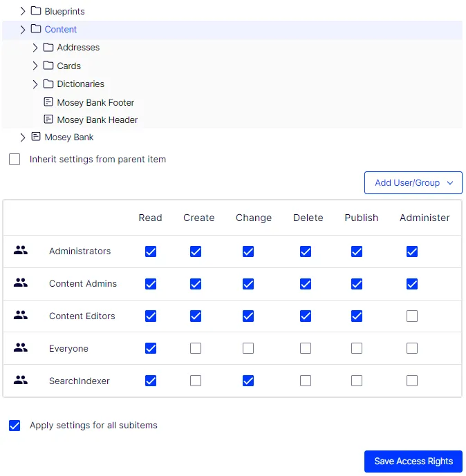The image size is (466, 476).
Task: Click the SearchIndexer group name
Action: (80, 381)
